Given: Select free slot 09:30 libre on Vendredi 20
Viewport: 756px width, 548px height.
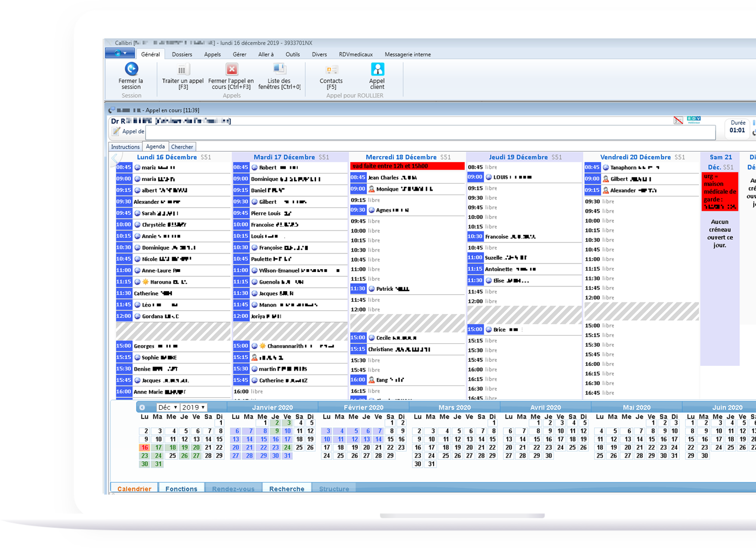Looking at the screenshot, I should (x=641, y=201).
